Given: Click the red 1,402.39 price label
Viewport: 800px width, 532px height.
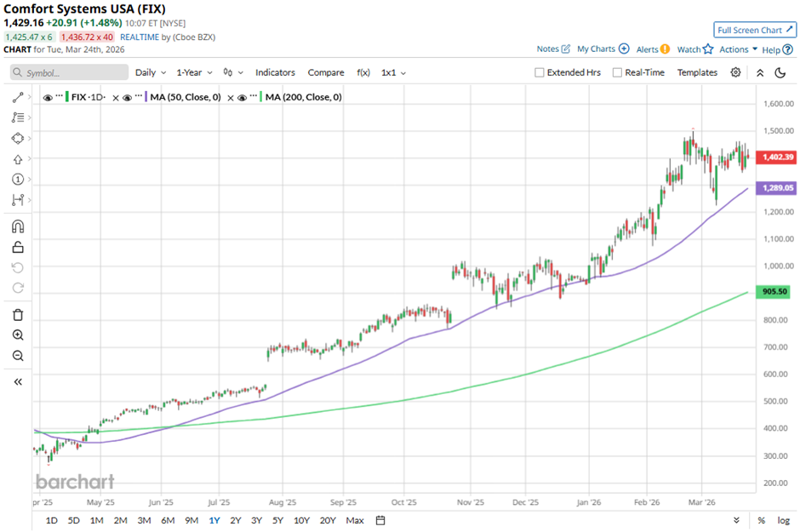Looking at the screenshot, I should [x=776, y=157].
